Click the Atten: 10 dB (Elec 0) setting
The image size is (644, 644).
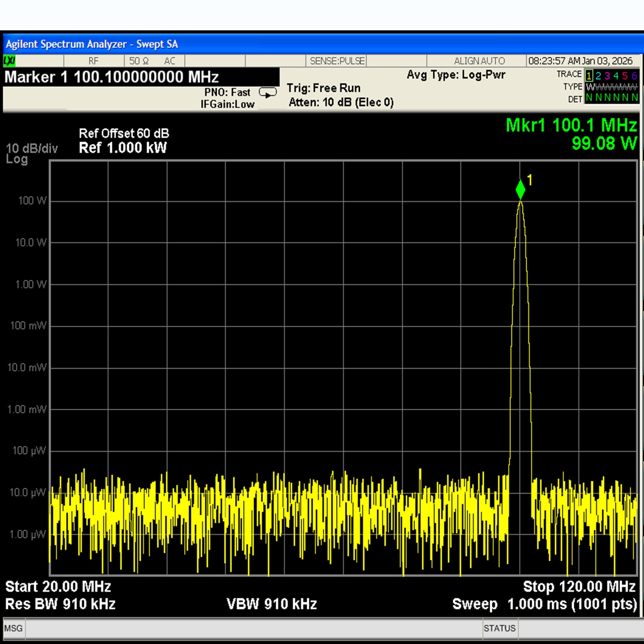(x=341, y=102)
